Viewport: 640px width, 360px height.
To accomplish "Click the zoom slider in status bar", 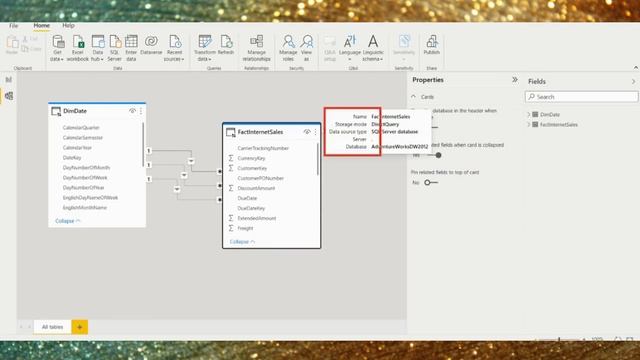I will point(559,339).
